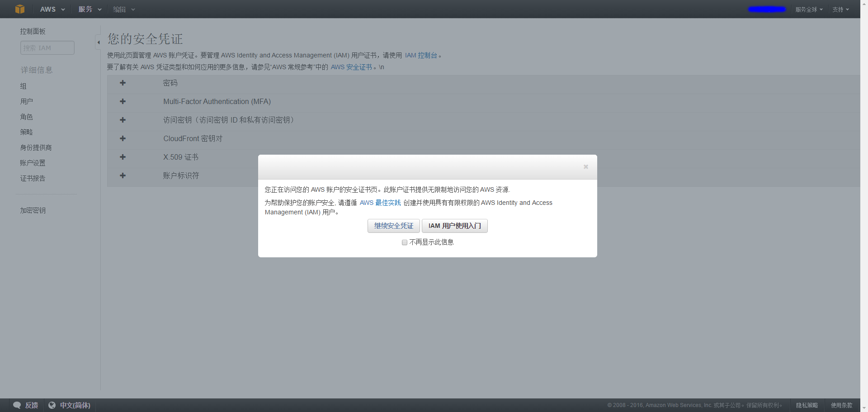Open 证书报告 in sidebar

[33, 178]
